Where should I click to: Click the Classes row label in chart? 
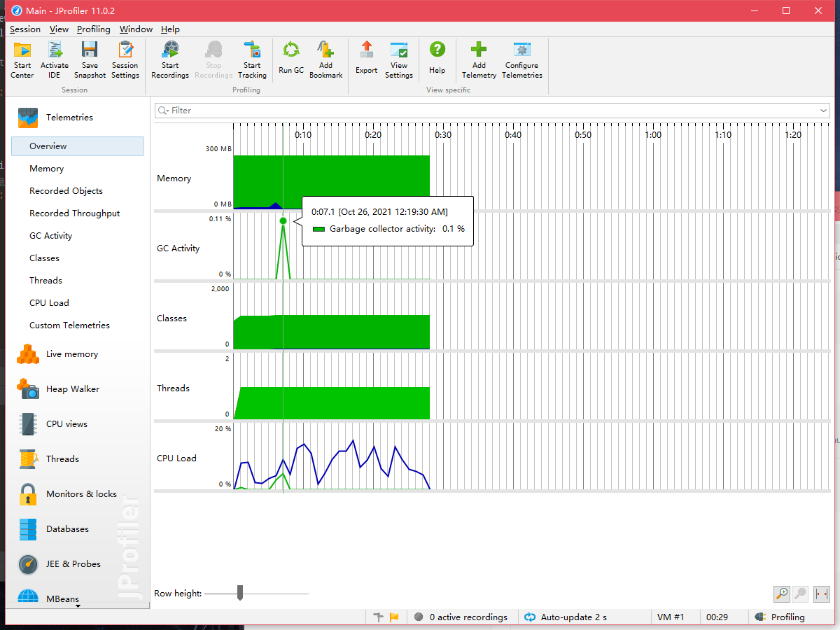click(x=171, y=318)
